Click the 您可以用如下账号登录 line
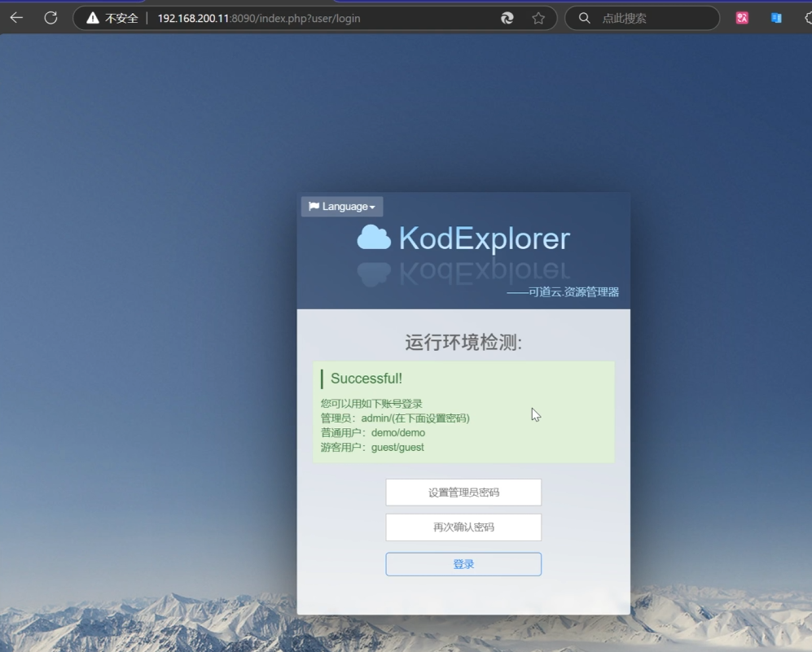The image size is (812, 652). pos(371,404)
